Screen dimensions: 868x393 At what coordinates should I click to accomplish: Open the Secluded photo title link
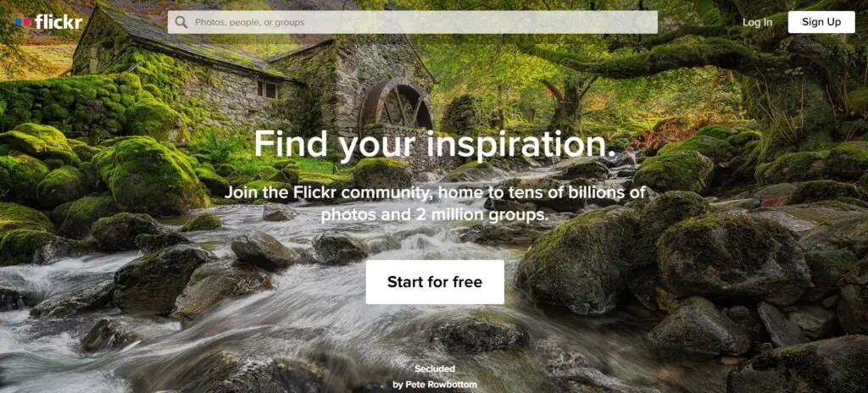click(435, 368)
